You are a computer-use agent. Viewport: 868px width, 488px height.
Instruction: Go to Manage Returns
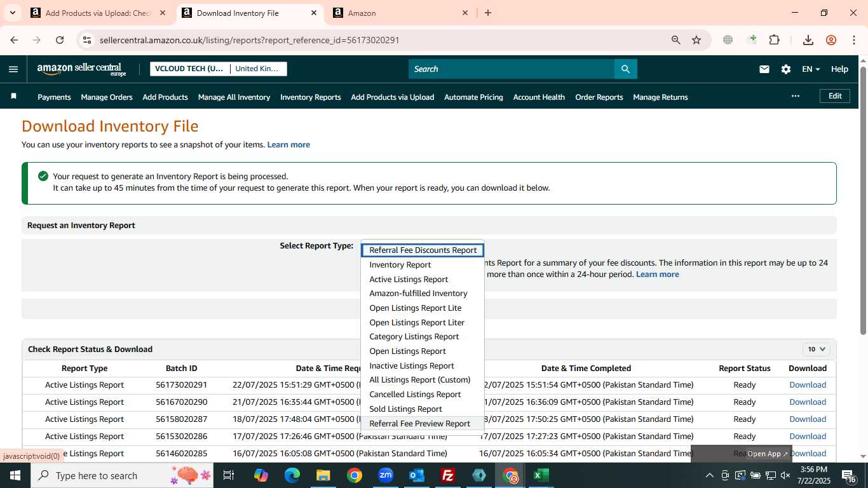[660, 97]
